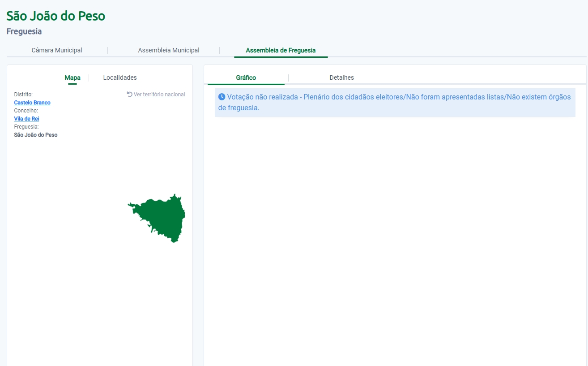This screenshot has height=366, width=588.
Task: Click the Ver território nacional link
Action: tap(159, 95)
